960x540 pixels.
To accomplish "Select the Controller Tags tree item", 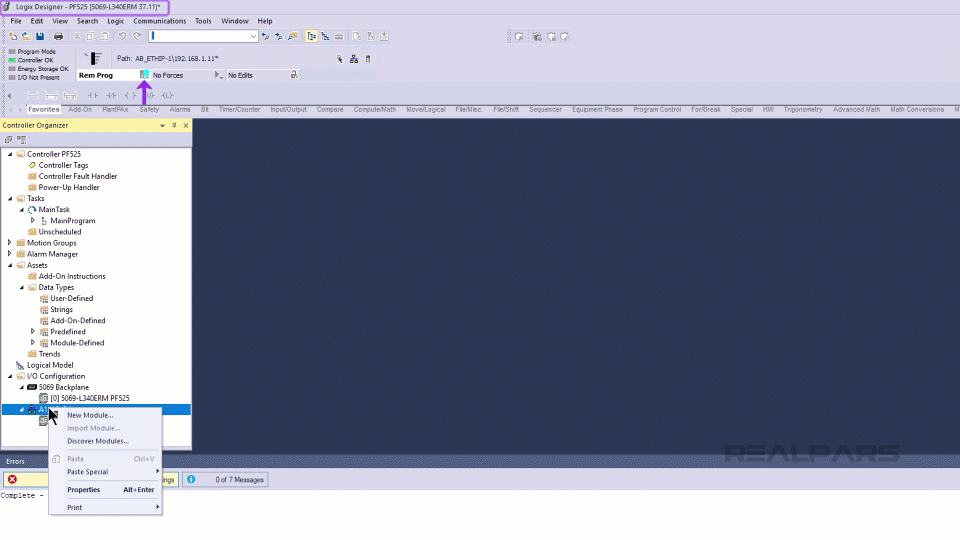I will pyautogui.click(x=64, y=165).
